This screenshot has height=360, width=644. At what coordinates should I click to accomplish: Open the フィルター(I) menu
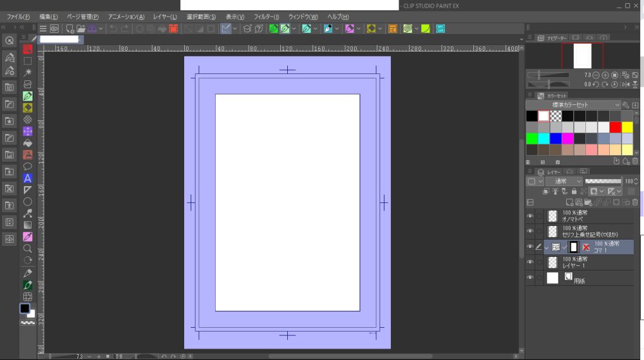[x=266, y=16]
